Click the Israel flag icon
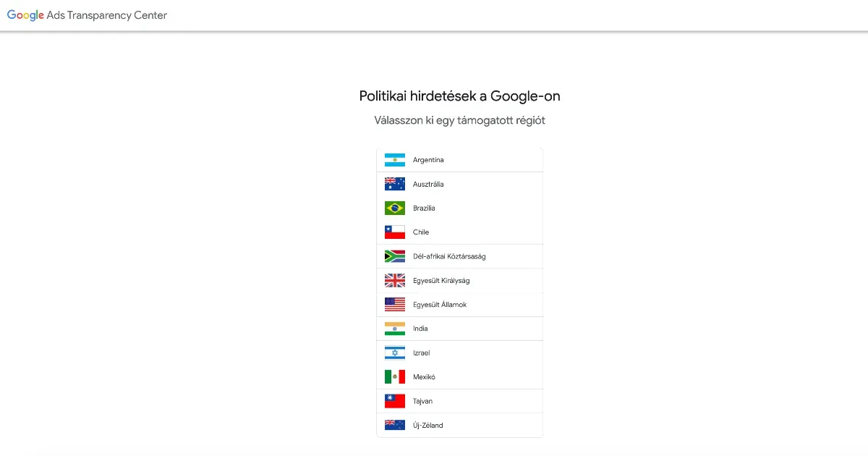The height and width of the screenshot is (456, 868). (x=394, y=353)
